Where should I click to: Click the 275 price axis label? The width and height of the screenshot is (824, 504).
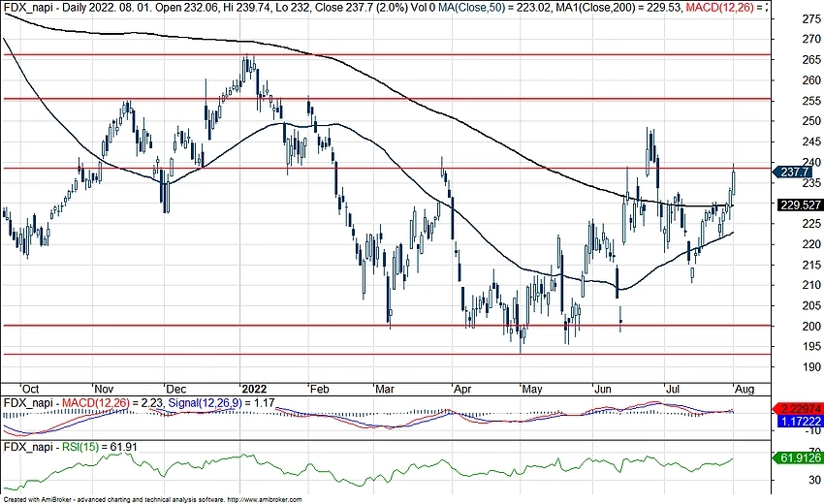click(x=810, y=19)
